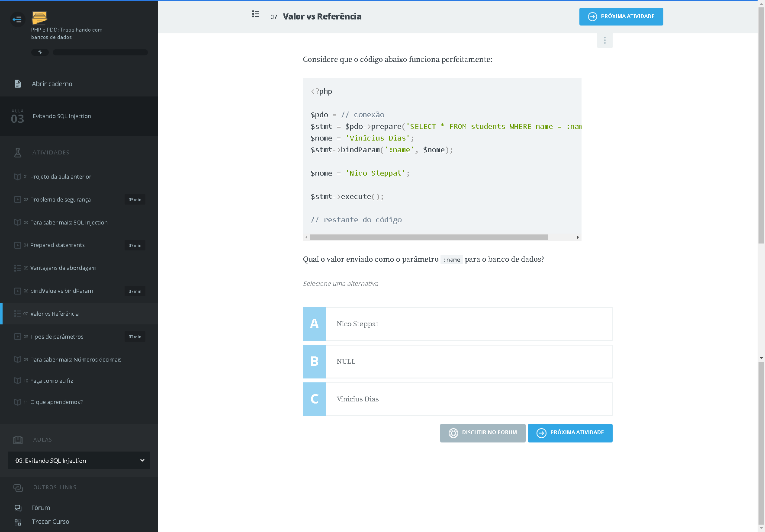Image resolution: width=765 pixels, height=532 pixels.
Task: Click the horizontal code scrollbar thumb
Action: tap(428, 237)
